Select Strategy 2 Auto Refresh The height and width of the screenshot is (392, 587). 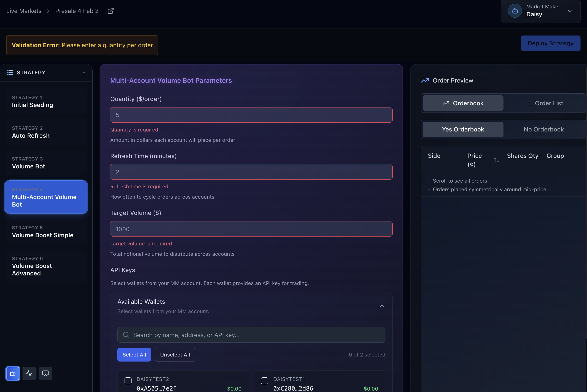point(46,132)
